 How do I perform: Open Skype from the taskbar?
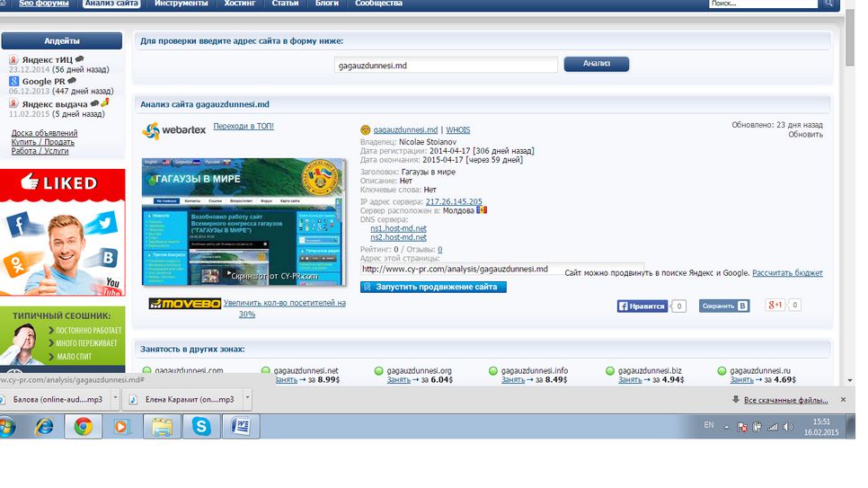click(201, 427)
